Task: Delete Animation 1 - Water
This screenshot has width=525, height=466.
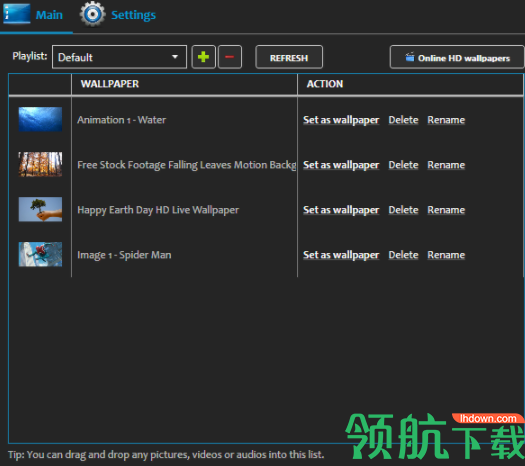Action: point(403,120)
